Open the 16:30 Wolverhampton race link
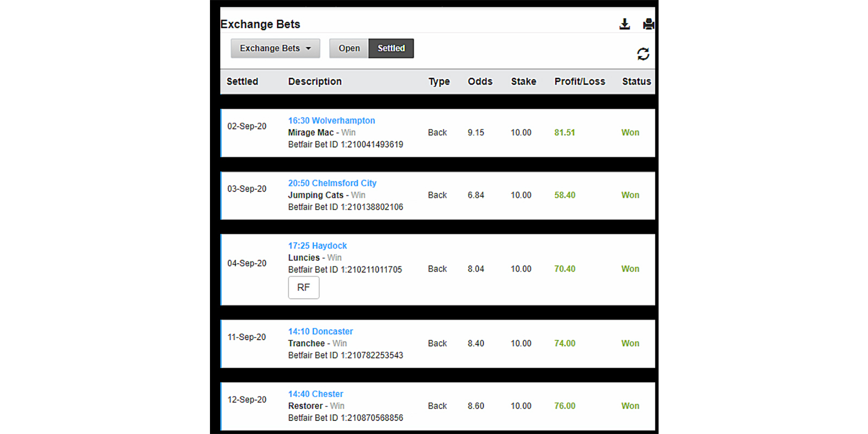 tap(331, 120)
